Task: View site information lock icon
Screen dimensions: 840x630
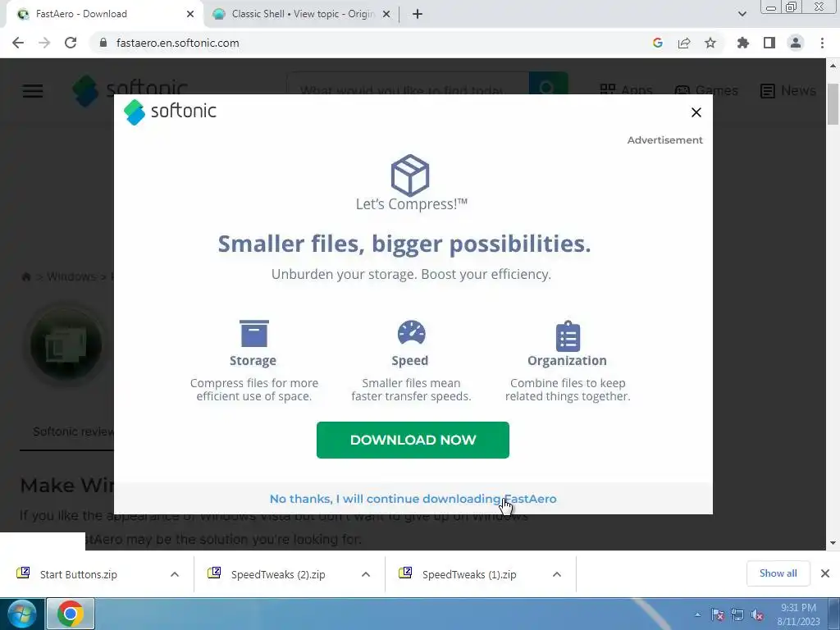Action: [x=103, y=43]
